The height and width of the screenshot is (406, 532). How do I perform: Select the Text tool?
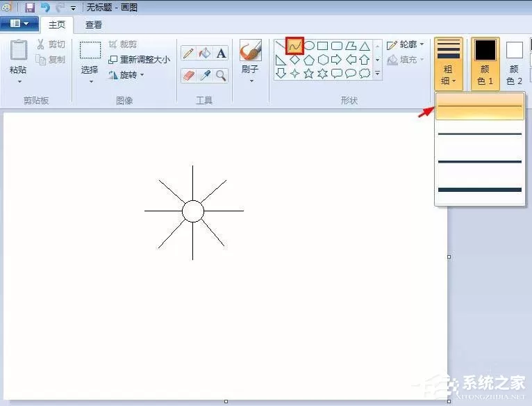pos(221,54)
